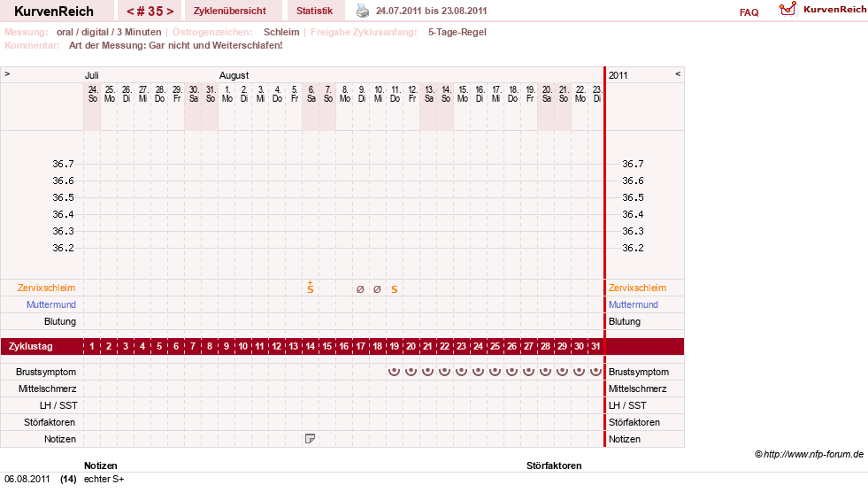Click the left blue Muttermund label
Screen dimensions: 868x500
[x=51, y=304]
